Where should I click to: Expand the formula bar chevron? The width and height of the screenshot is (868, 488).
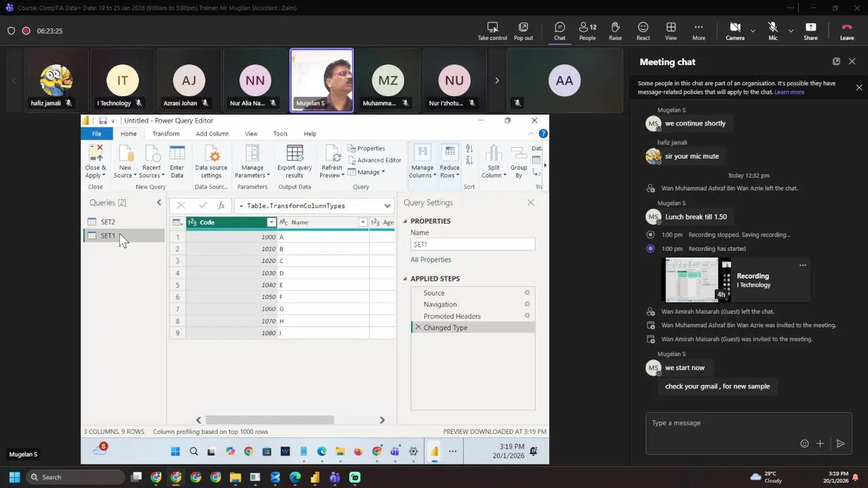387,205
